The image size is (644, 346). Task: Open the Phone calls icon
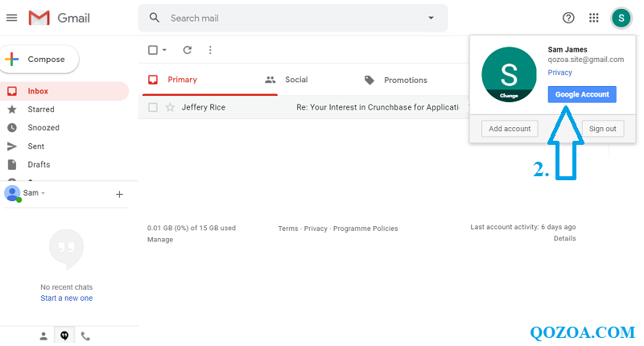85,336
